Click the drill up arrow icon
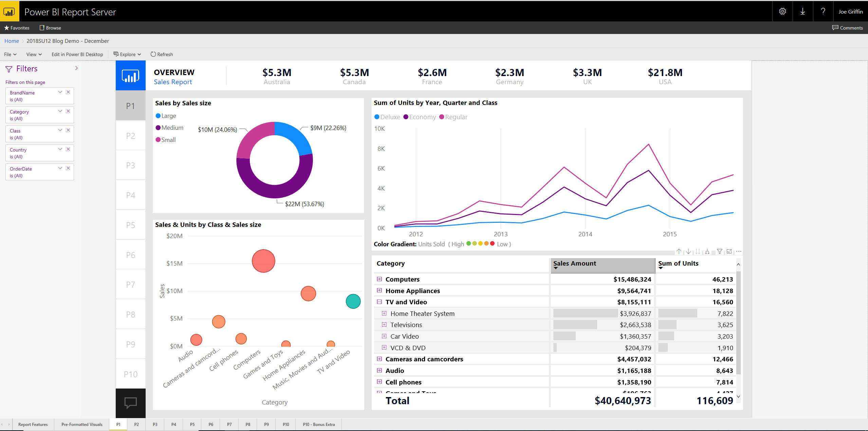 [679, 251]
